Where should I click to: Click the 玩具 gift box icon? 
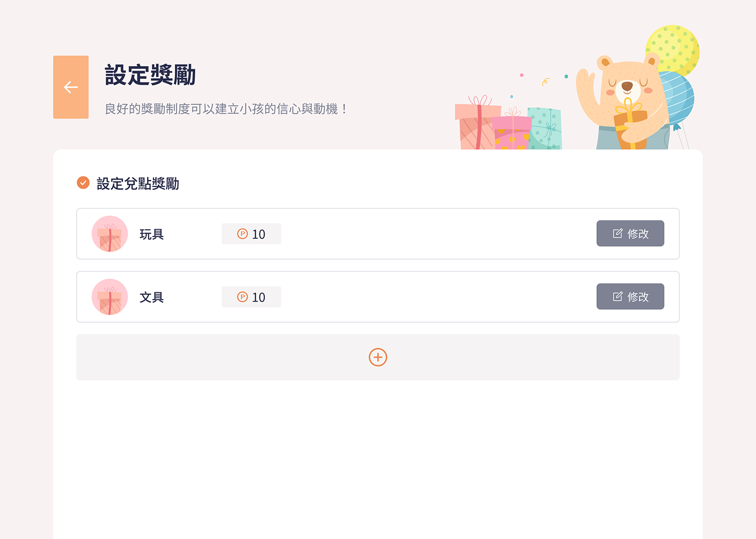pos(110,234)
